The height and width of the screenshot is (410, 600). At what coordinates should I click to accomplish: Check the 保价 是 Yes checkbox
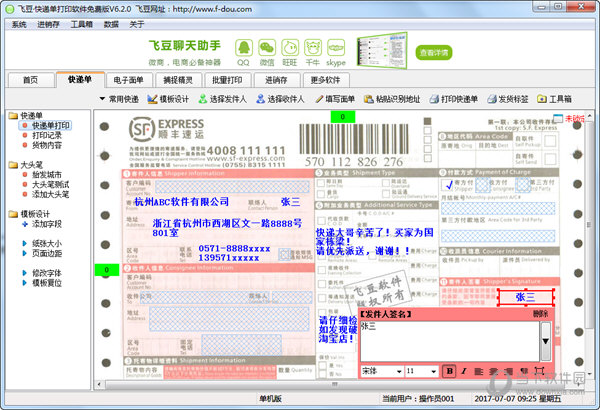tap(323, 366)
